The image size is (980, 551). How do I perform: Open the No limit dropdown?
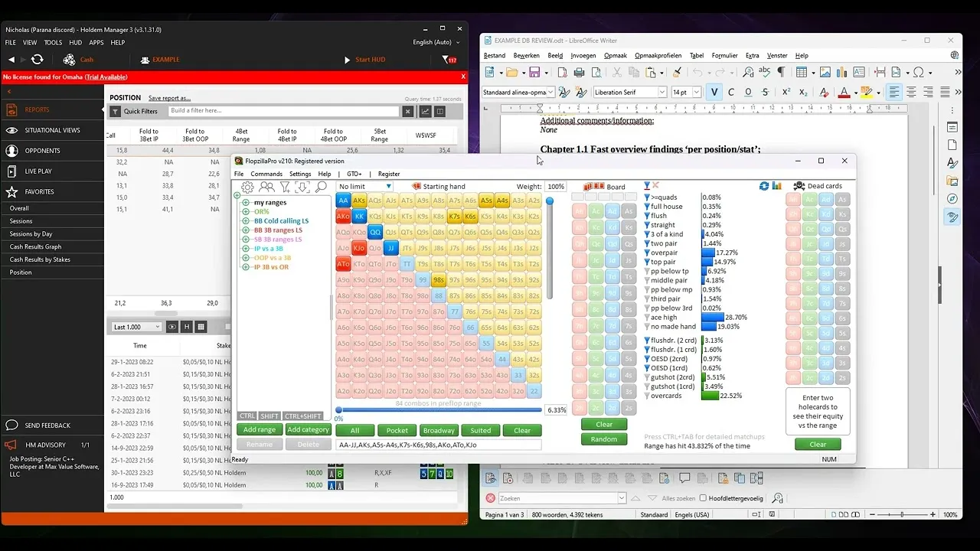(x=365, y=186)
